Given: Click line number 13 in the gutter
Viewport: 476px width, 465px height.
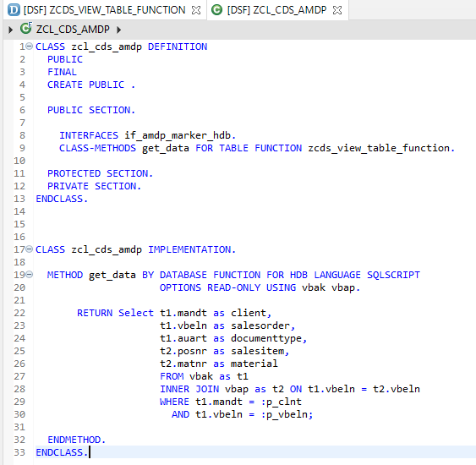Looking at the screenshot, I should [19, 199].
